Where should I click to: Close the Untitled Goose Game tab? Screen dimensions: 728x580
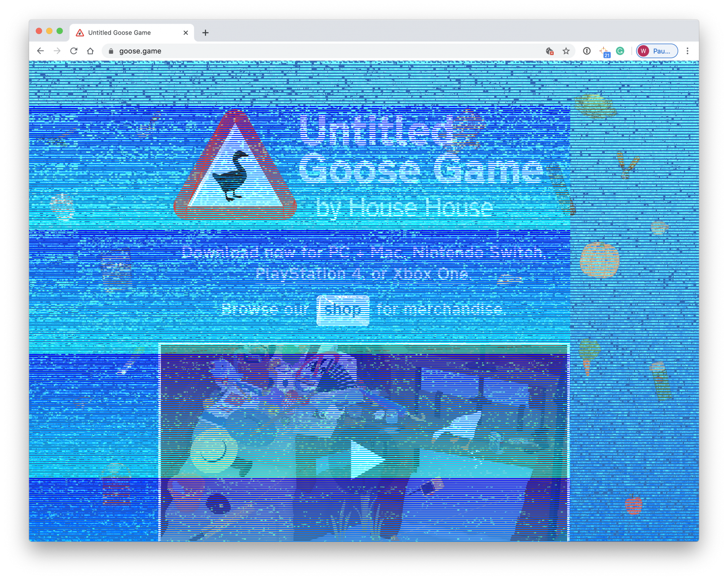pyautogui.click(x=186, y=33)
